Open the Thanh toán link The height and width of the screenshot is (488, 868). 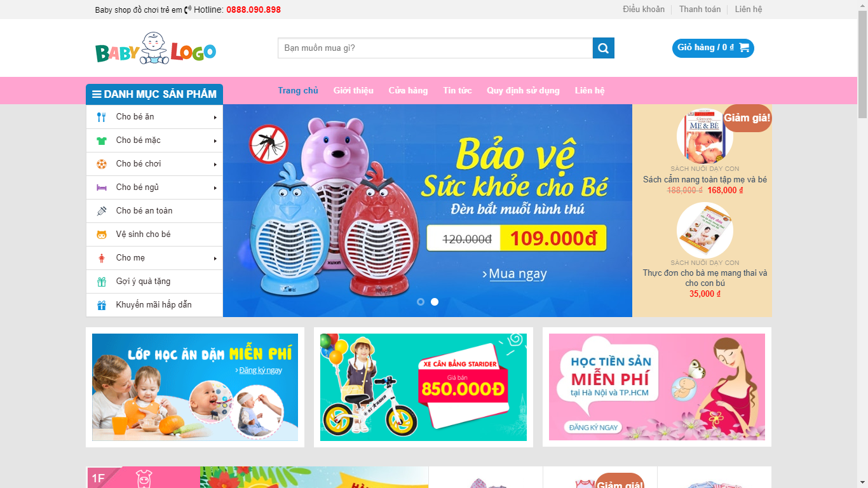coord(700,9)
